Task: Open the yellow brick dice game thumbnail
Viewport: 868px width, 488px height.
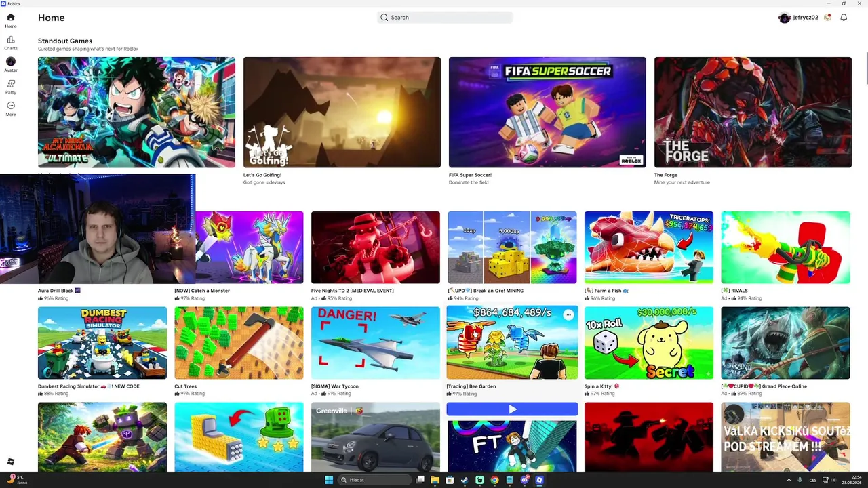Action: (239, 437)
